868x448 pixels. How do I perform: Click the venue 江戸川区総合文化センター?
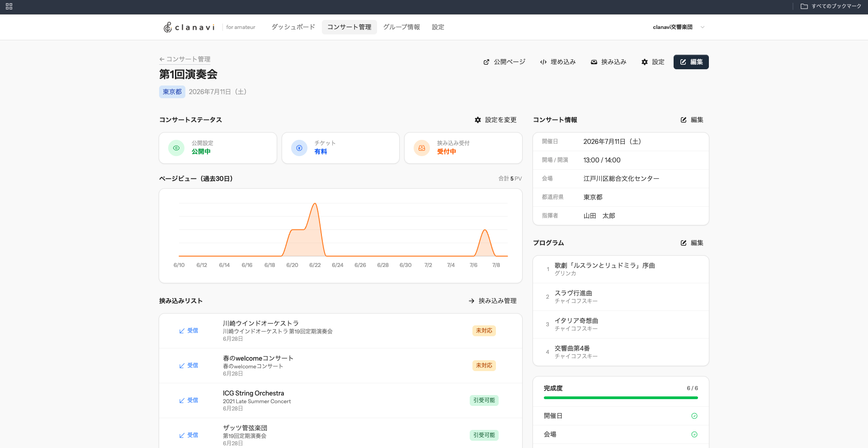tap(621, 179)
